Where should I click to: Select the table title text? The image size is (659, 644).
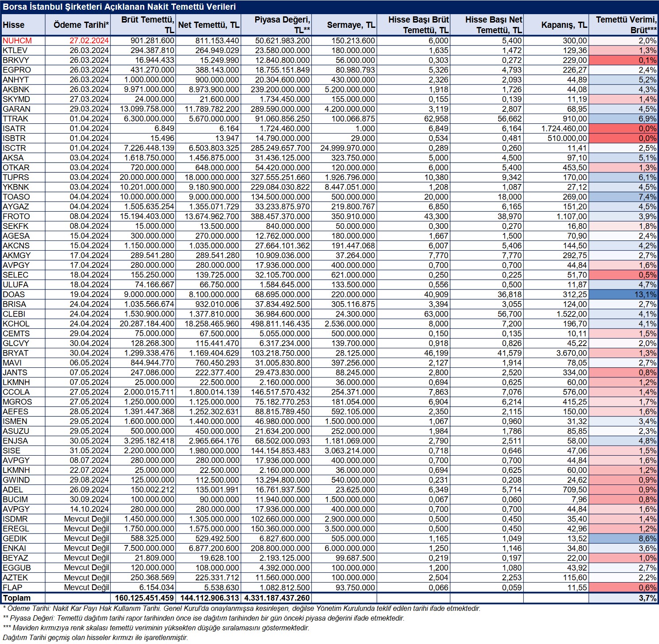point(119,7)
